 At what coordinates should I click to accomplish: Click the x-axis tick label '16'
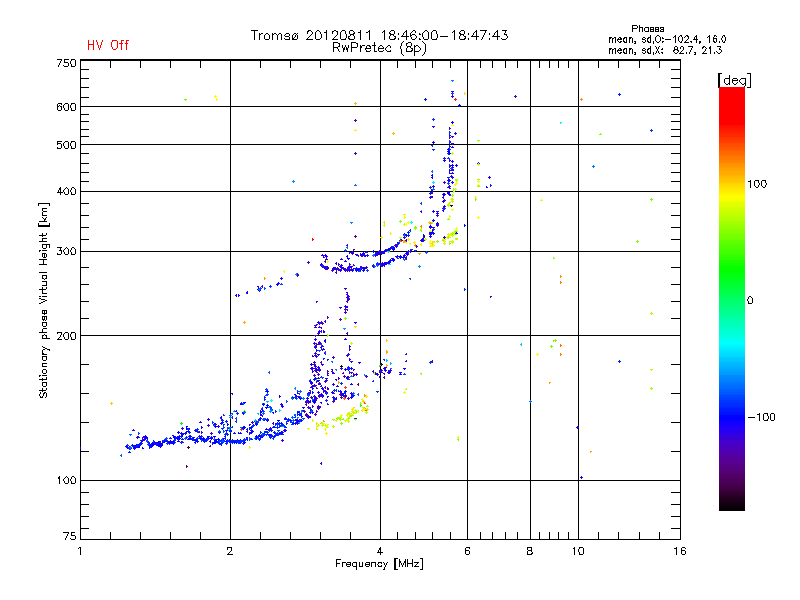pyautogui.click(x=680, y=551)
